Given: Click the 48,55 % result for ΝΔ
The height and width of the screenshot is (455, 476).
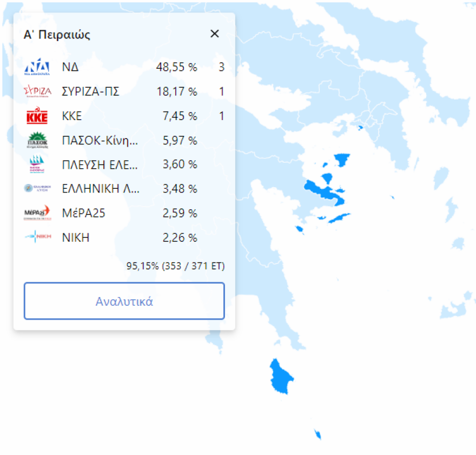Looking at the screenshot, I should tap(176, 67).
